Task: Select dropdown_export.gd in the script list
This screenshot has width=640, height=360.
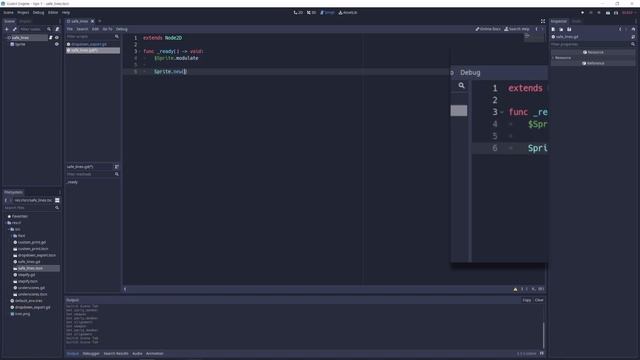Action: click(93, 44)
